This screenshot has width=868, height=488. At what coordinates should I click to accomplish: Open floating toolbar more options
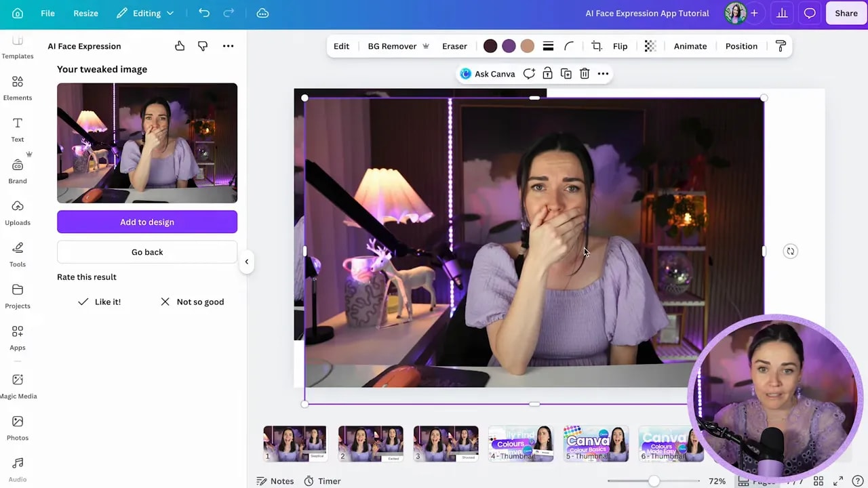point(603,74)
